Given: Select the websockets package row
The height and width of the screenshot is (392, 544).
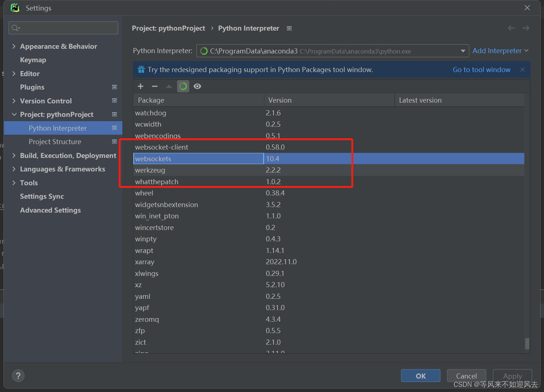Looking at the screenshot, I should coord(329,159).
